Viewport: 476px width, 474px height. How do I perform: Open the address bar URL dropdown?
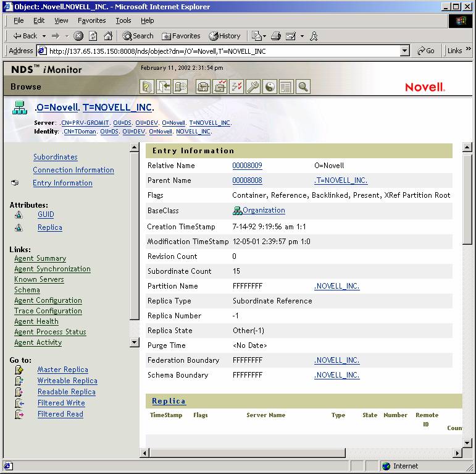[x=405, y=51]
